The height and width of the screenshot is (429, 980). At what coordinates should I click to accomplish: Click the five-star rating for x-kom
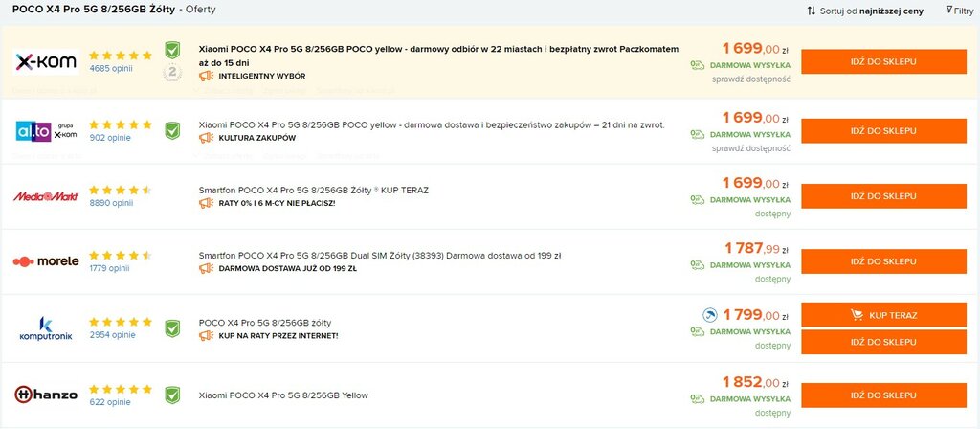(x=121, y=56)
